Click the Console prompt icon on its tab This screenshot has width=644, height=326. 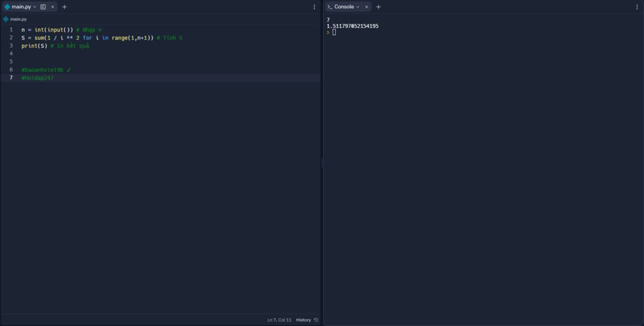tap(330, 7)
